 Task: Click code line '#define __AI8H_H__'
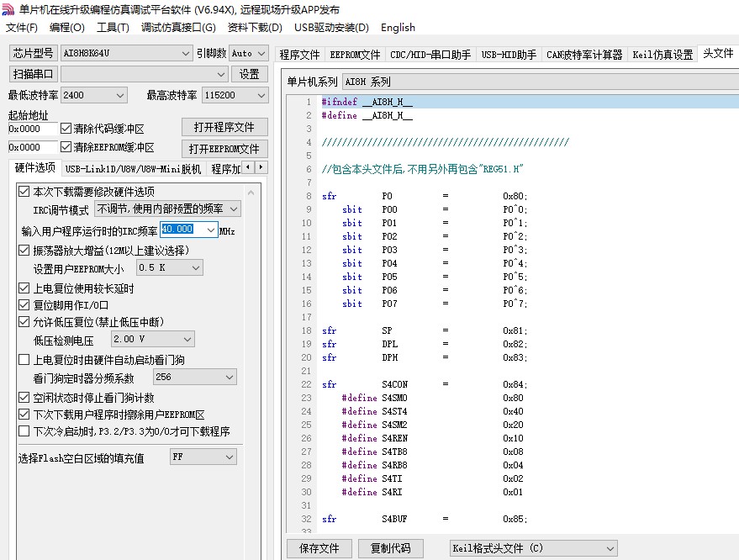coord(367,115)
